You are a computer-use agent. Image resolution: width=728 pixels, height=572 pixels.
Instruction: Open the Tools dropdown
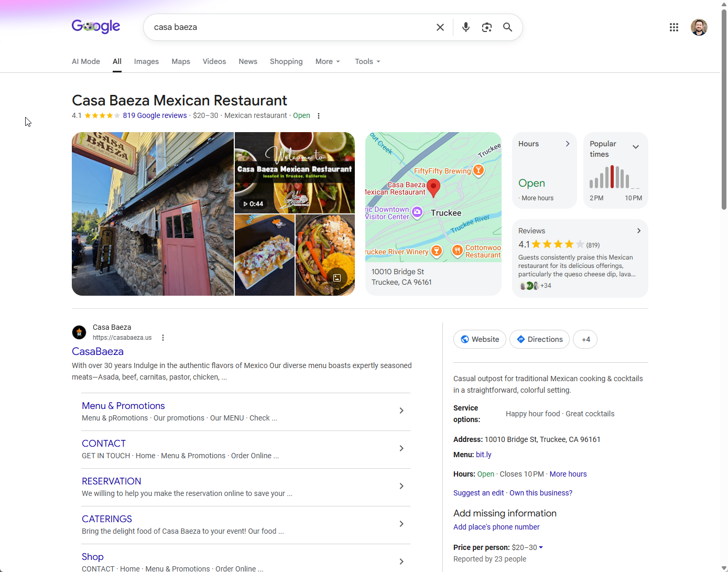pos(367,61)
